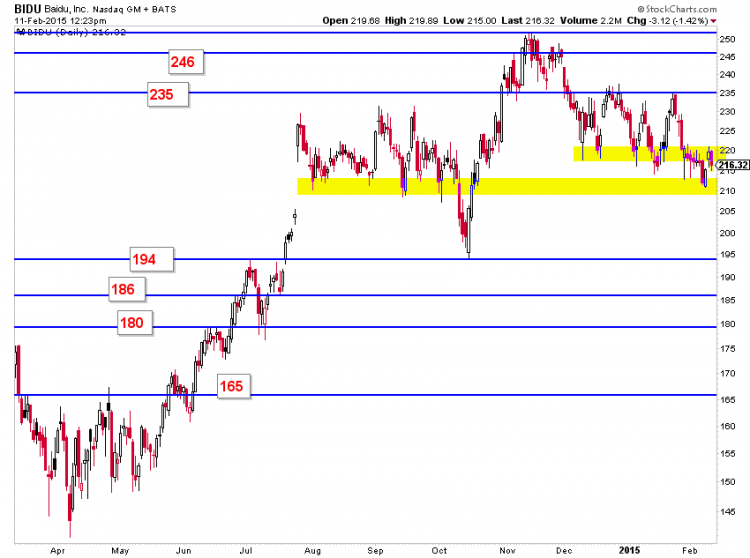Viewport: 750px width, 558px height.
Task: Click the red 246 price level label
Action: point(186,62)
